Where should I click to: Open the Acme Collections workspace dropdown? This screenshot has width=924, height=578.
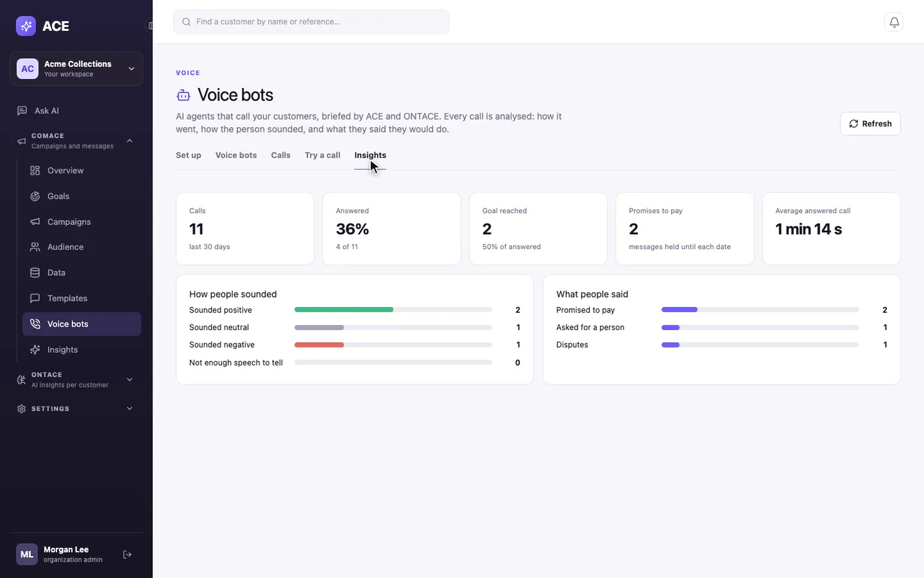point(76,69)
